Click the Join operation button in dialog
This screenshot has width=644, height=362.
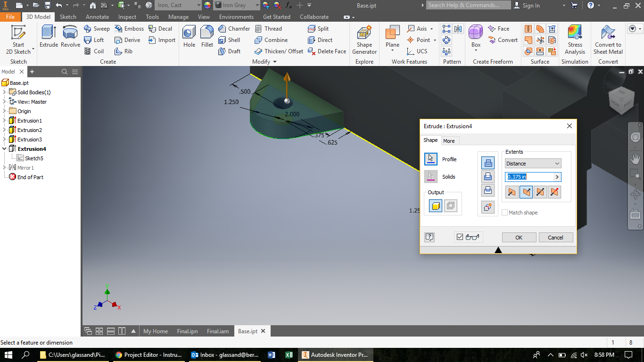tap(488, 163)
